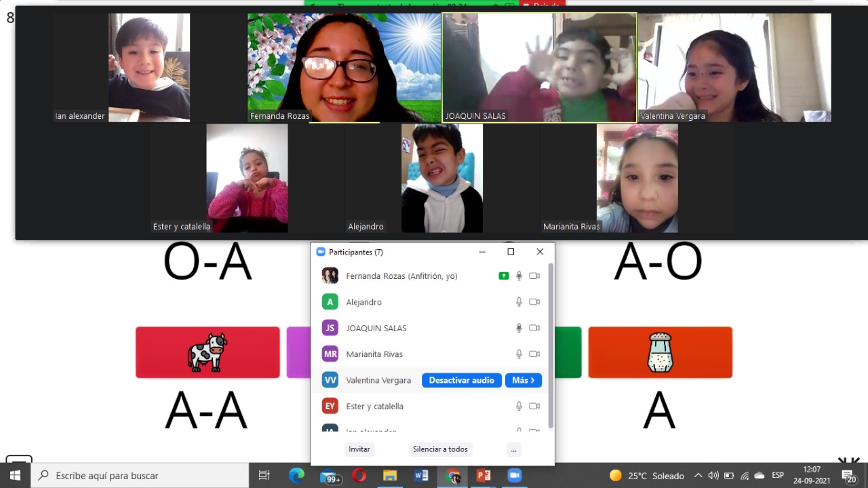
Task: Click the orange salt shaker card
Action: coord(660,352)
